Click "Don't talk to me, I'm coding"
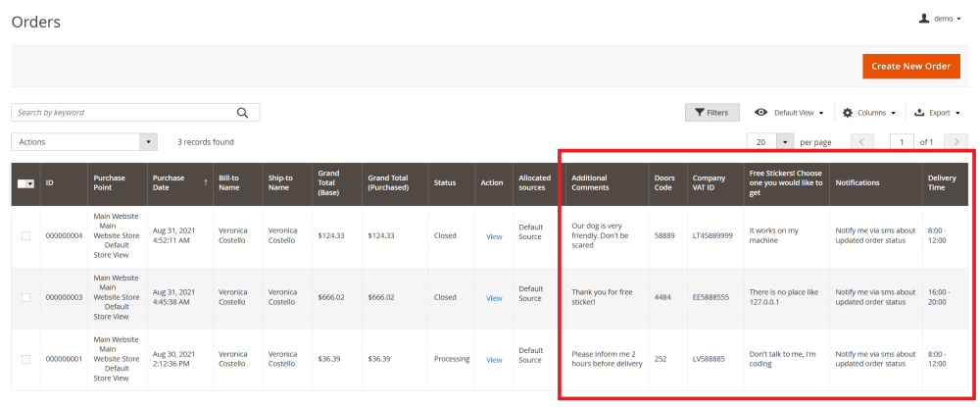The height and width of the screenshot is (407, 980). (x=782, y=360)
